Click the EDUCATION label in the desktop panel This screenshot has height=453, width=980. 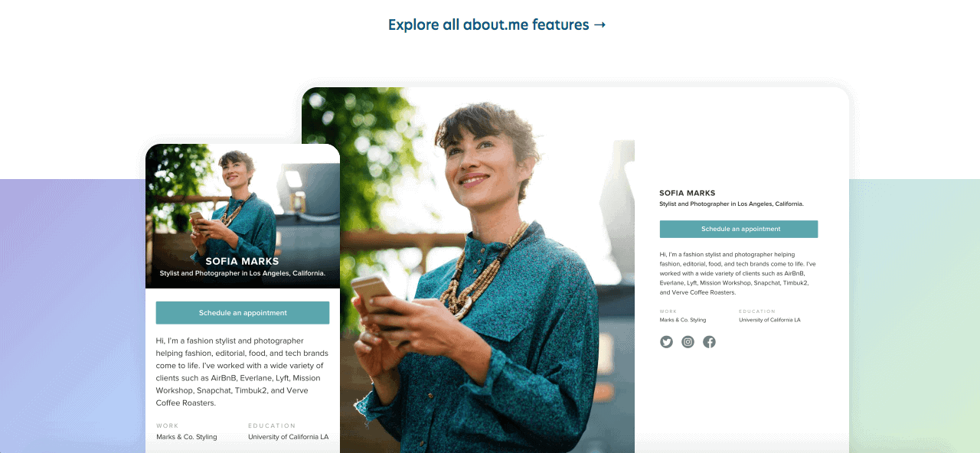click(x=757, y=311)
